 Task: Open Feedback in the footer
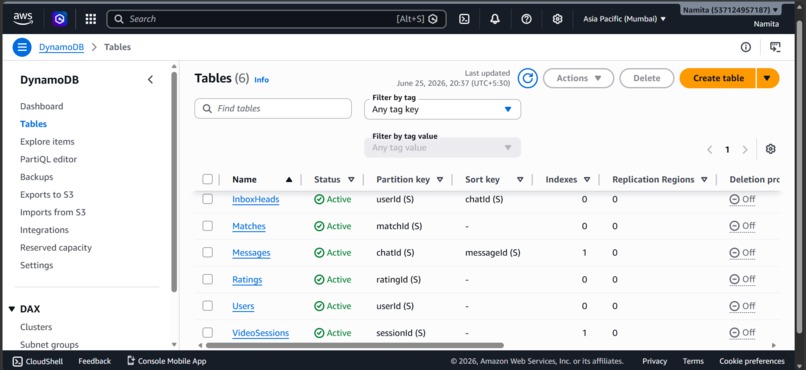(x=95, y=361)
